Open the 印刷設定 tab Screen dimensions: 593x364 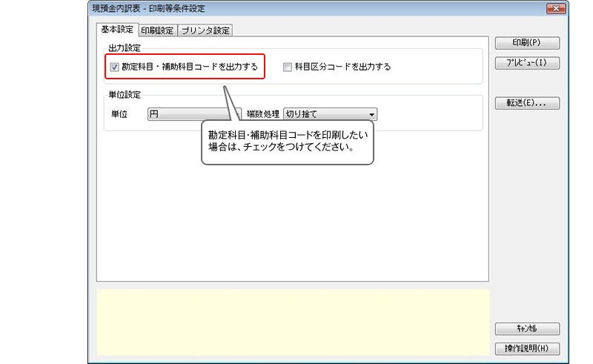click(156, 30)
